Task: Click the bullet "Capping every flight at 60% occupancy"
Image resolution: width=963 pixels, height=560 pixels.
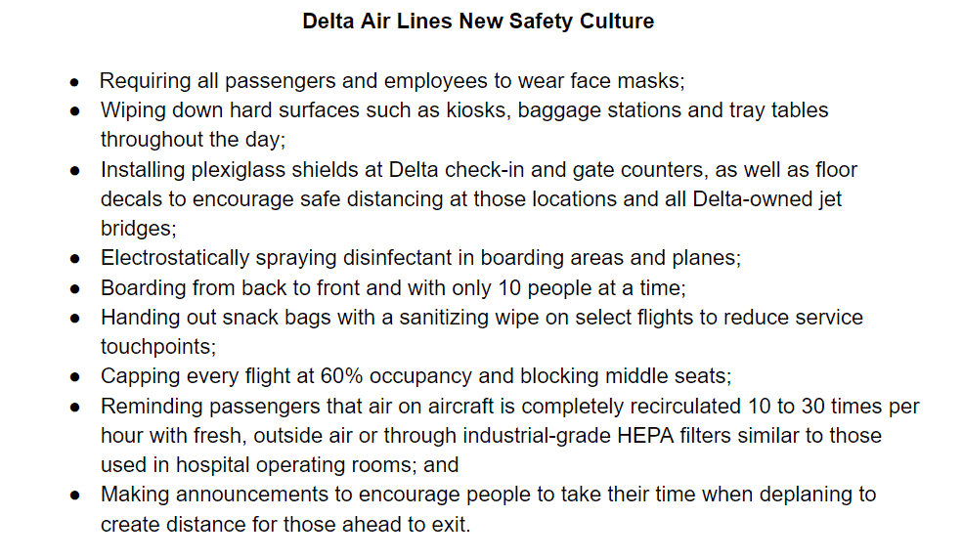Action: [x=416, y=376]
